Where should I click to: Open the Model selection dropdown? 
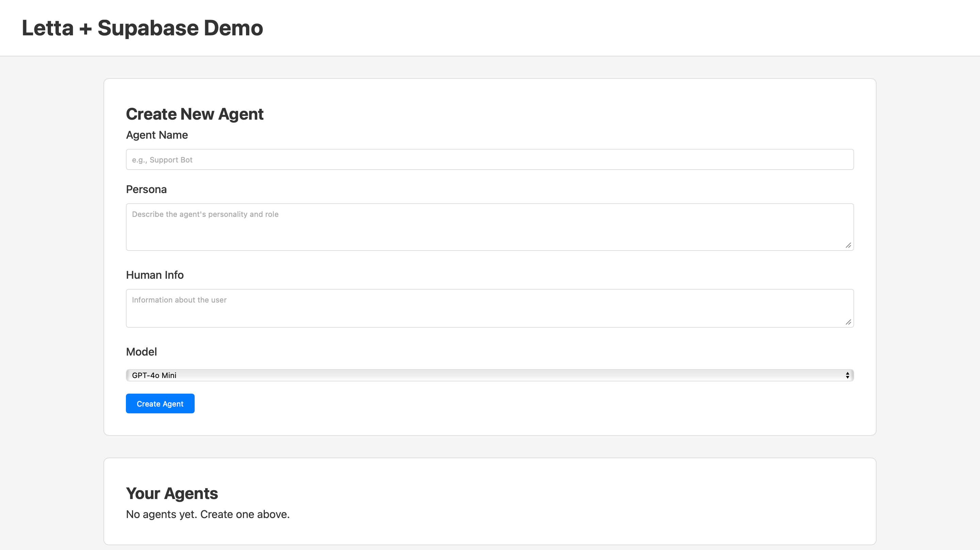490,375
